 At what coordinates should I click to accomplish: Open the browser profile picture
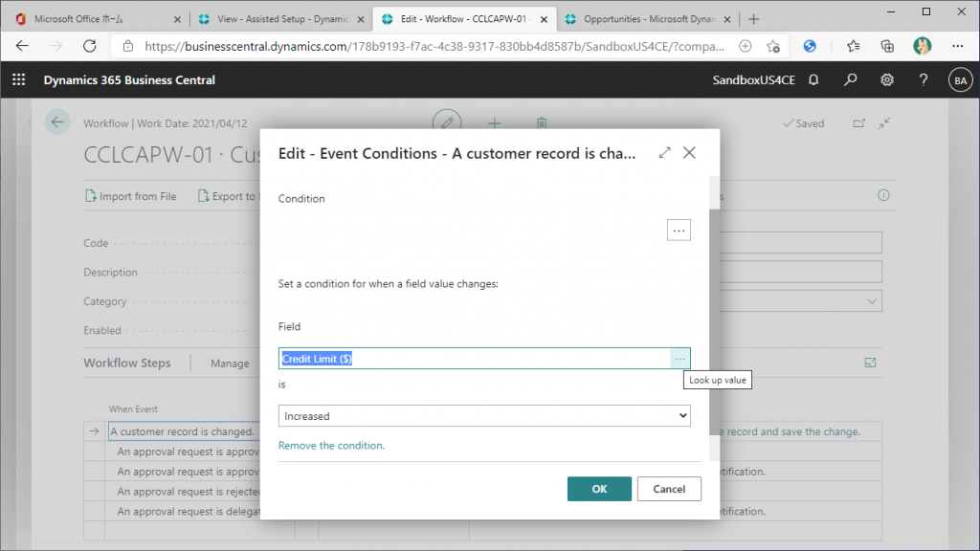click(922, 46)
